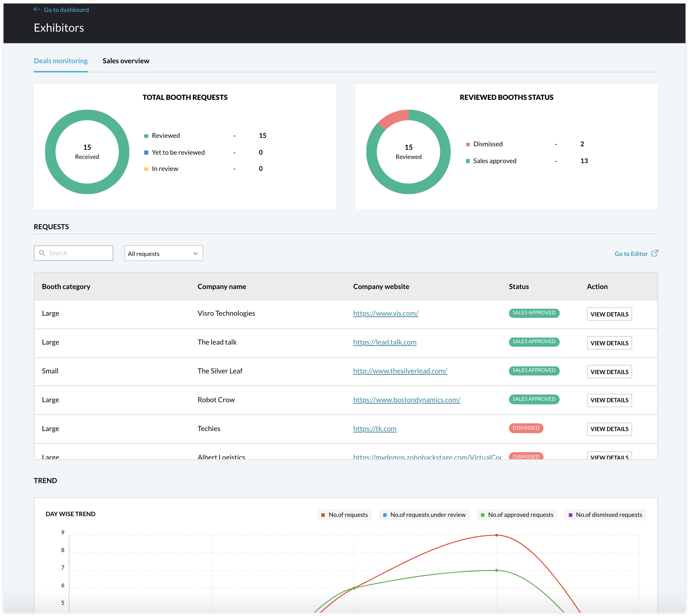Click the search input field in requests
The width and height of the screenshot is (689, 616).
click(73, 253)
